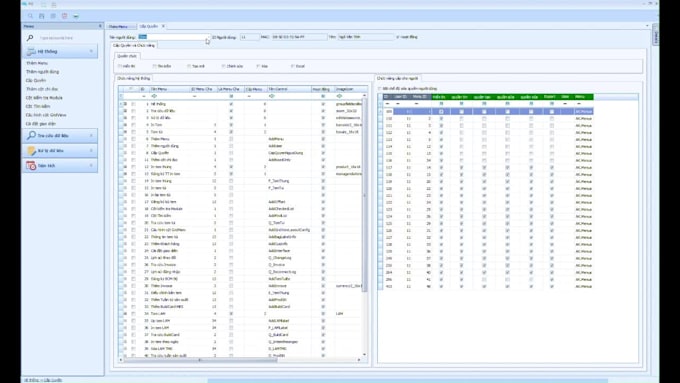The height and width of the screenshot is (383, 680).
Task: Click the ImageIcon column filter icon
Action: pos(339,96)
